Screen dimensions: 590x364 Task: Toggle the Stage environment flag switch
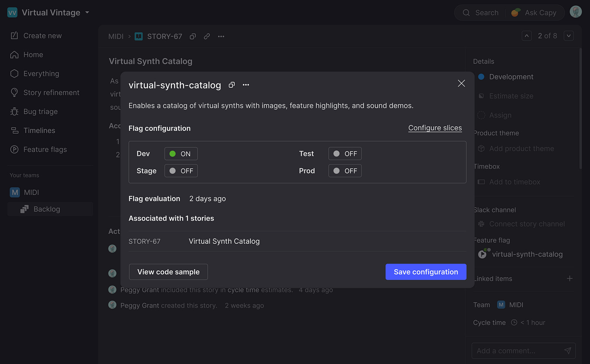181,171
